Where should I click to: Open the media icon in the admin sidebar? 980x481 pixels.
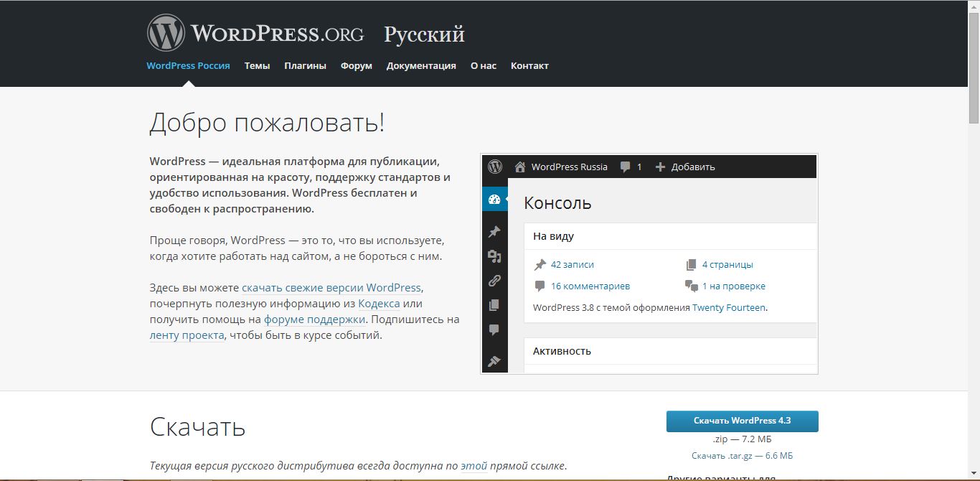tap(494, 256)
